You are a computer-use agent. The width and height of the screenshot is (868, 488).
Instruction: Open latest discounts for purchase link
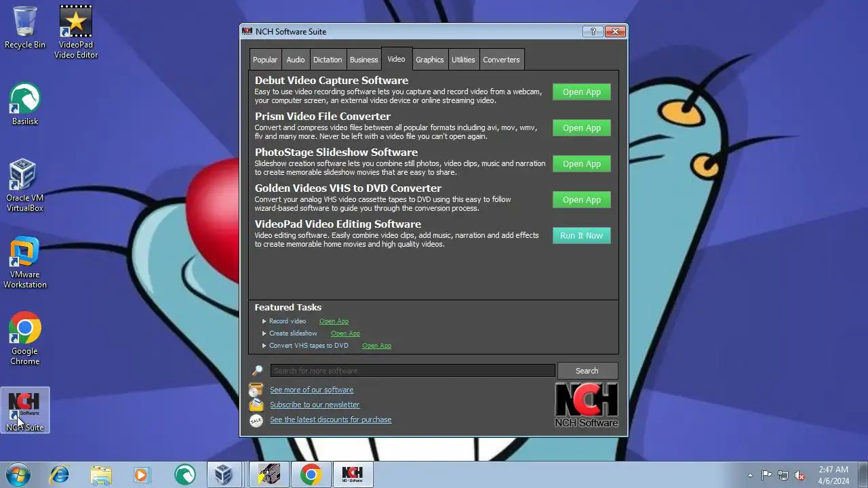point(330,420)
